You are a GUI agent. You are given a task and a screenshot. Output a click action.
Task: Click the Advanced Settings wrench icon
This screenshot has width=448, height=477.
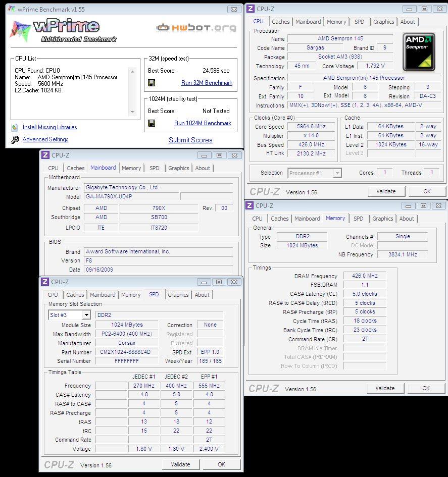coord(14,139)
